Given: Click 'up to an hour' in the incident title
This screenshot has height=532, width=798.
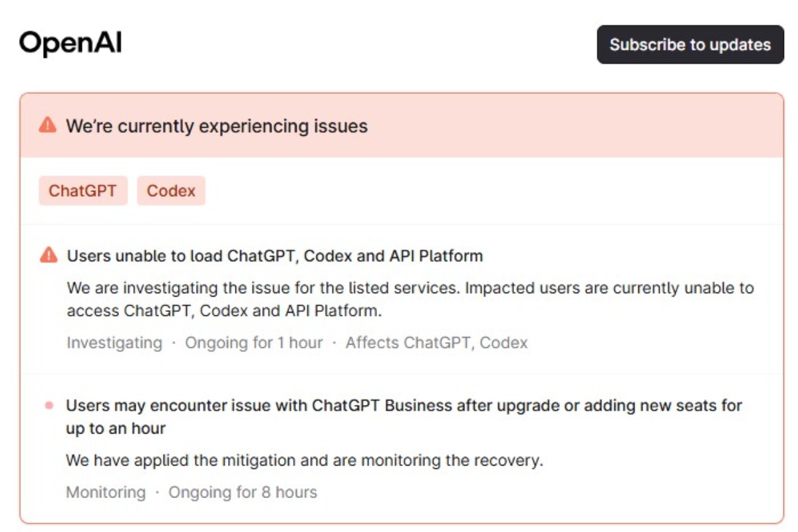Looking at the screenshot, I should click(115, 429).
